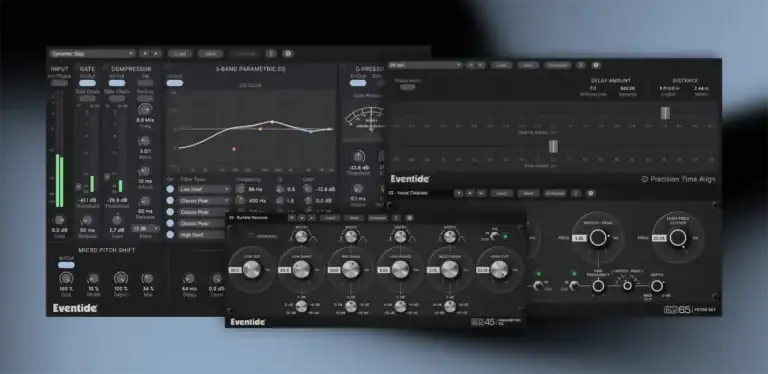Toggle the 5-Band Parametric EQ In/Out switch
Image resolution: width=768 pixels, height=374 pixels.
coord(174,83)
